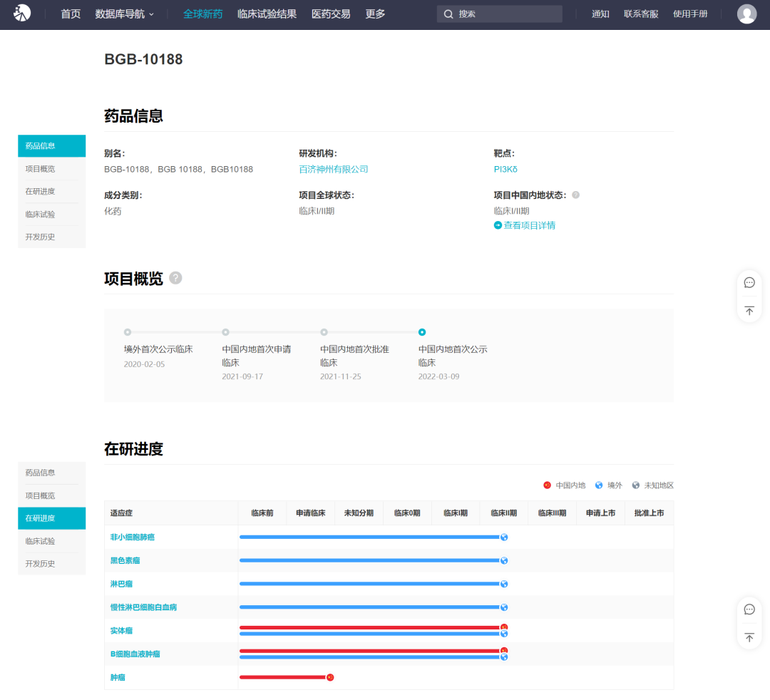
Task: Click red progress bar for 肿瘤
Action: (x=282, y=677)
